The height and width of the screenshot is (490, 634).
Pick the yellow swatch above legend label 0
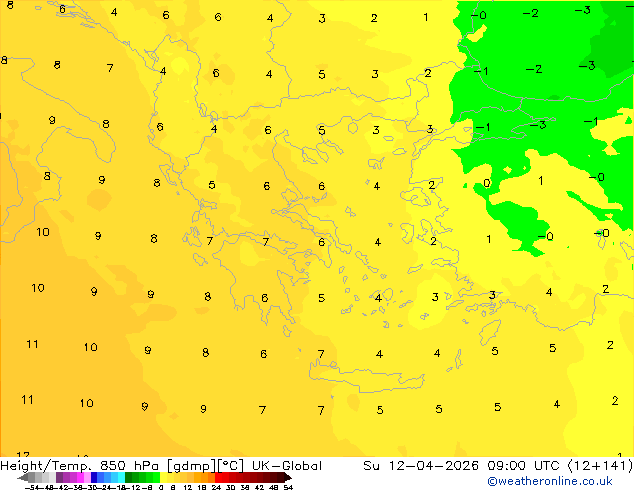pos(164,477)
